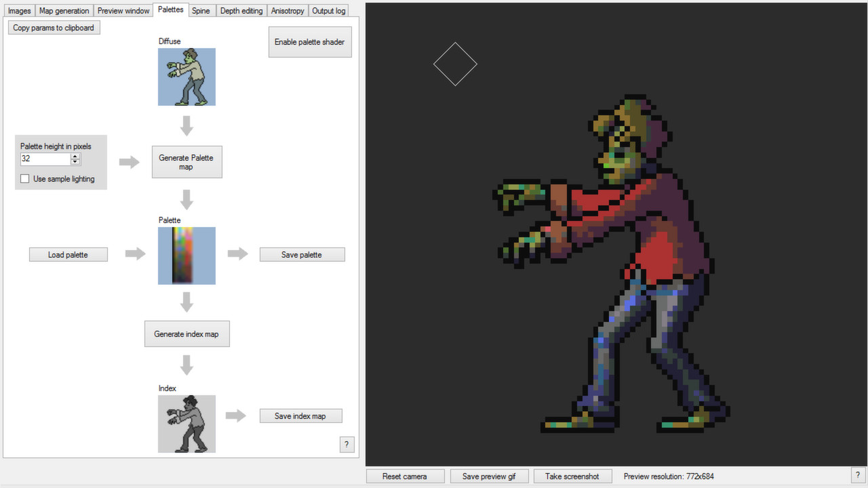Open the help icon near the palette panel
The height and width of the screenshot is (488, 868).
(347, 445)
